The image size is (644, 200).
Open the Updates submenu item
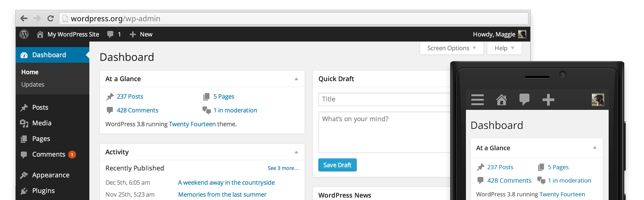(x=33, y=84)
